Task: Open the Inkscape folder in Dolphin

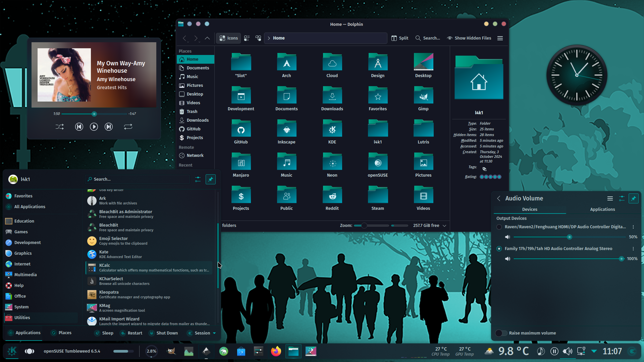Action: coord(286,132)
